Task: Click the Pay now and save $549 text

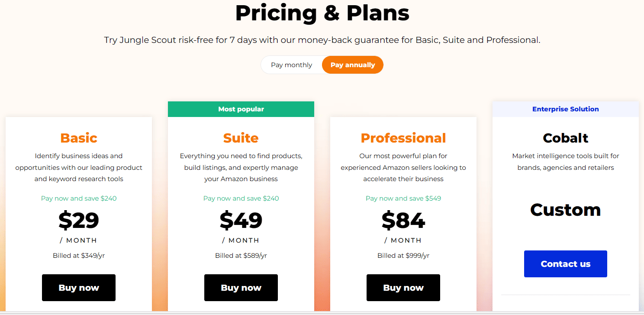Action: (403, 198)
